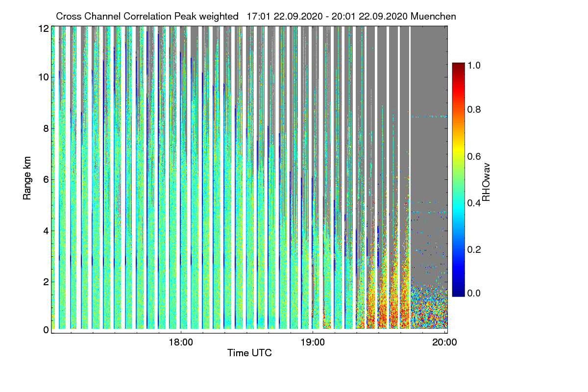
Task: Click the colorbar value '0.4'
Action: (x=473, y=203)
